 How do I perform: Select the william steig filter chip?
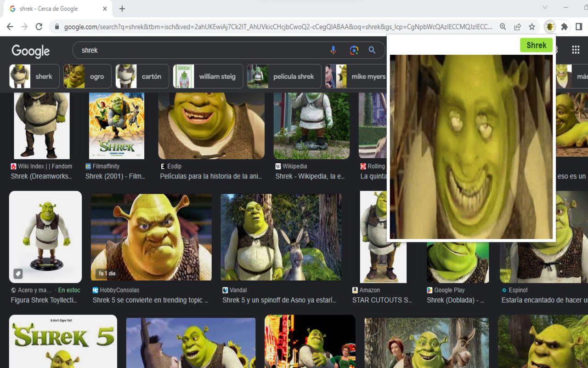point(208,76)
